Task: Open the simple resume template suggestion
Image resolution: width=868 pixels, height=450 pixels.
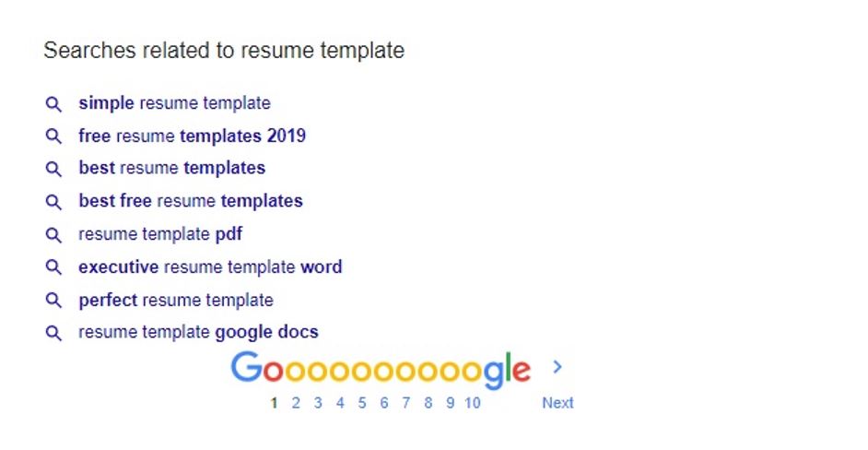Action: 174,103
